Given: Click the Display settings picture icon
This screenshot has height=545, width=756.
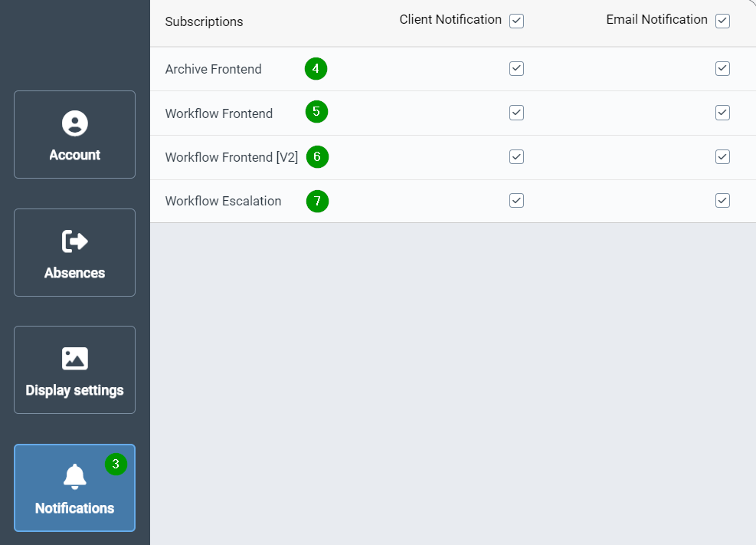Looking at the screenshot, I should click(74, 359).
